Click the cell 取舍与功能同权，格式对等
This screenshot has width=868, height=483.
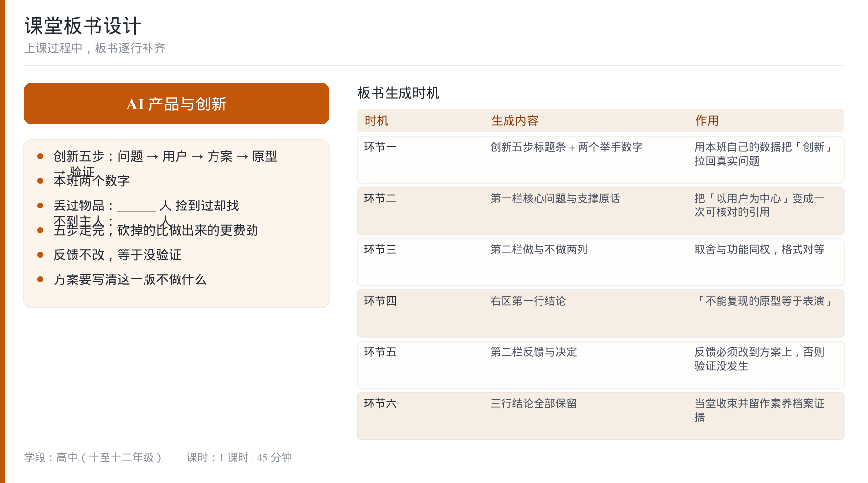[759, 249]
